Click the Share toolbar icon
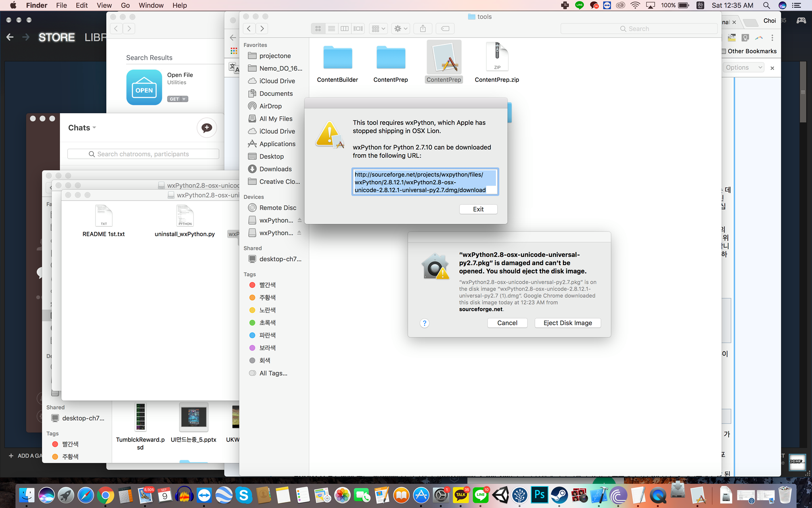Viewport: 812px width, 508px height. tap(423, 29)
